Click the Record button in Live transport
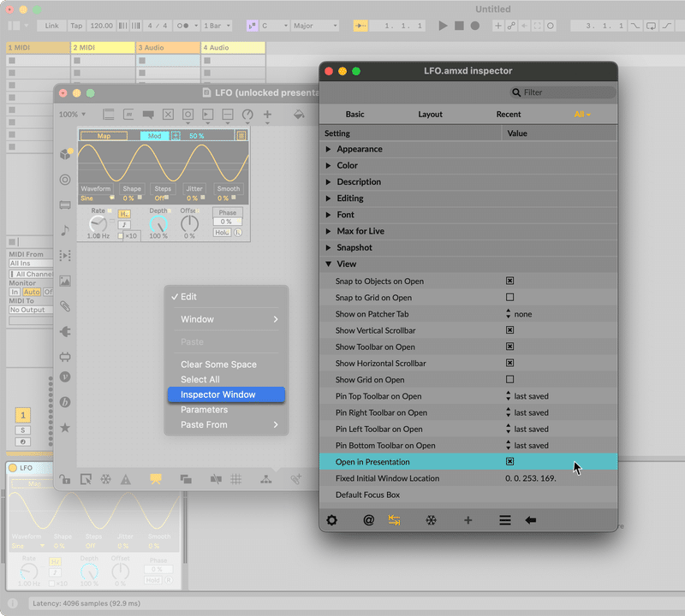 475,26
